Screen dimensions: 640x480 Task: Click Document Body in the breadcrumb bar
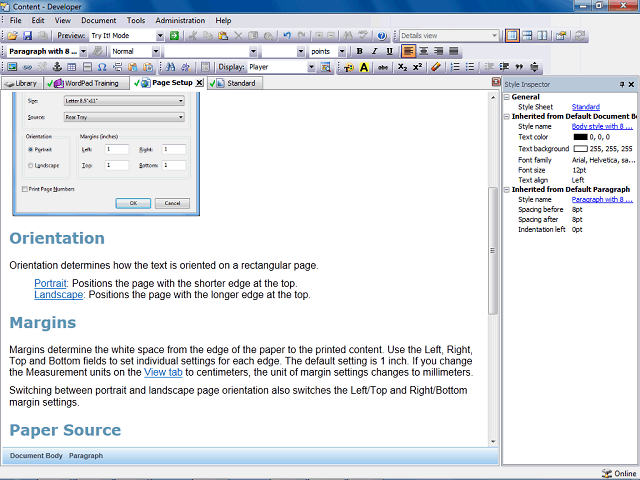(x=36, y=456)
